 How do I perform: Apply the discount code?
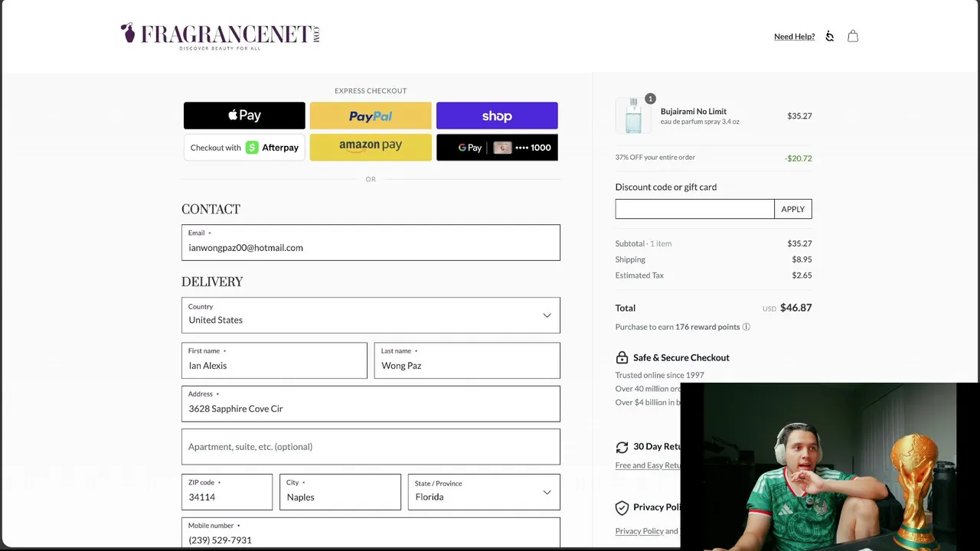coord(793,209)
